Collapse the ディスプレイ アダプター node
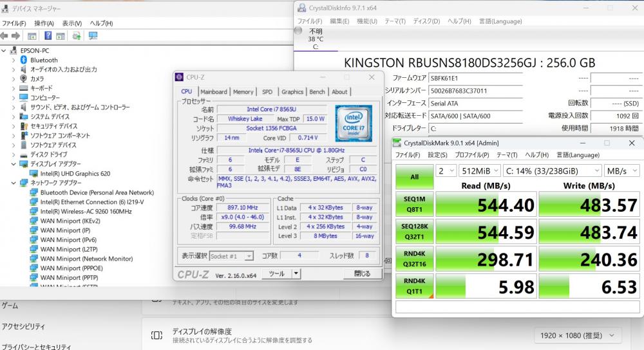The width and height of the screenshot is (644, 350). pos(13,163)
